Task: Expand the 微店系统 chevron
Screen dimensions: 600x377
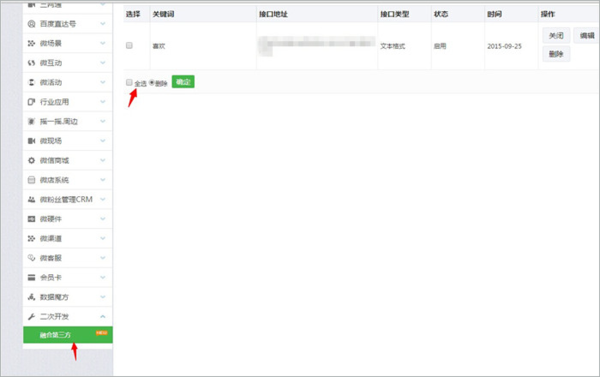Action: [103, 180]
